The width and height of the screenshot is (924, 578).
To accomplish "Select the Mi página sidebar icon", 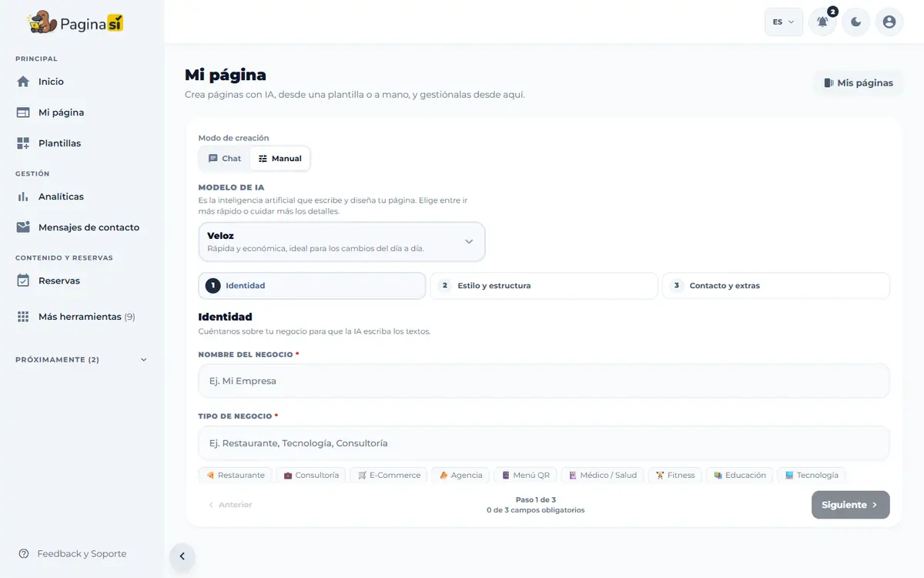I will [x=23, y=113].
